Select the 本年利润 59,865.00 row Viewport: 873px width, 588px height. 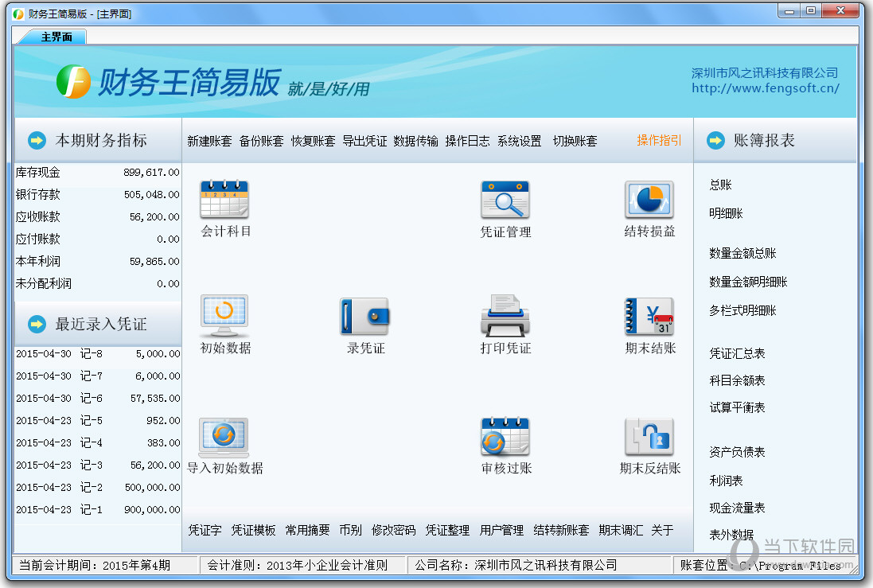pyautogui.click(x=97, y=262)
